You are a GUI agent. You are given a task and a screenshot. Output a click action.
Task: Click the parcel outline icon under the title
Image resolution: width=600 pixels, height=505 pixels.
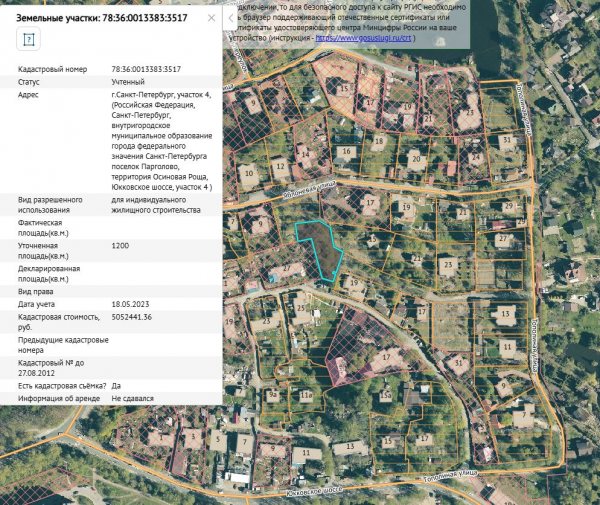click(28, 39)
